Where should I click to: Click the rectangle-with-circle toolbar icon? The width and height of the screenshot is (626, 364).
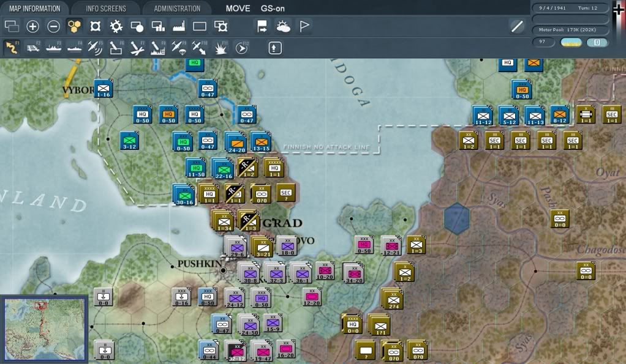[137, 26]
